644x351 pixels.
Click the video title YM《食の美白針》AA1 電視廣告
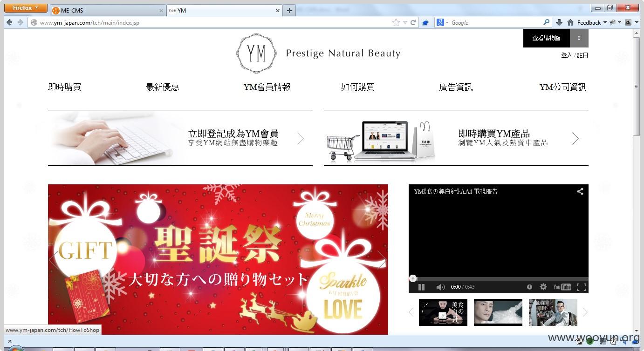coord(456,191)
